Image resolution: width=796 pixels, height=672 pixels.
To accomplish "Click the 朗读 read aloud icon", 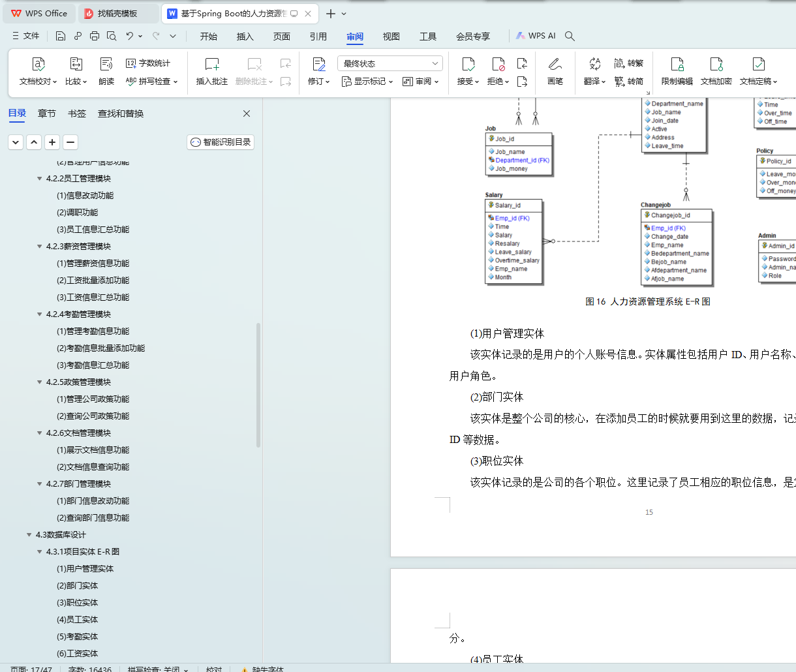I will 106,64.
